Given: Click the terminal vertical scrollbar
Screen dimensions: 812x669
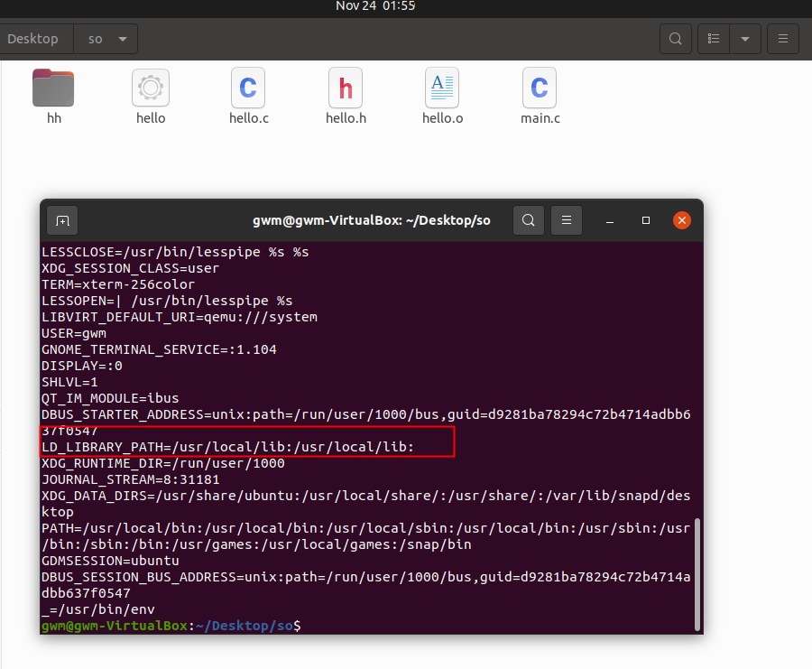Looking at the screenshot, I should pyautogui.click(x=697, y=574).
